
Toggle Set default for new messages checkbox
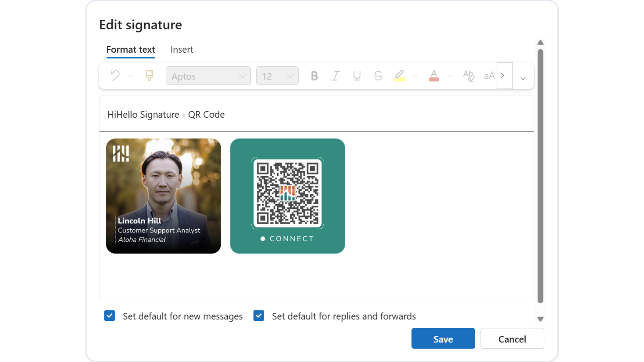click(x=110, y=316)
